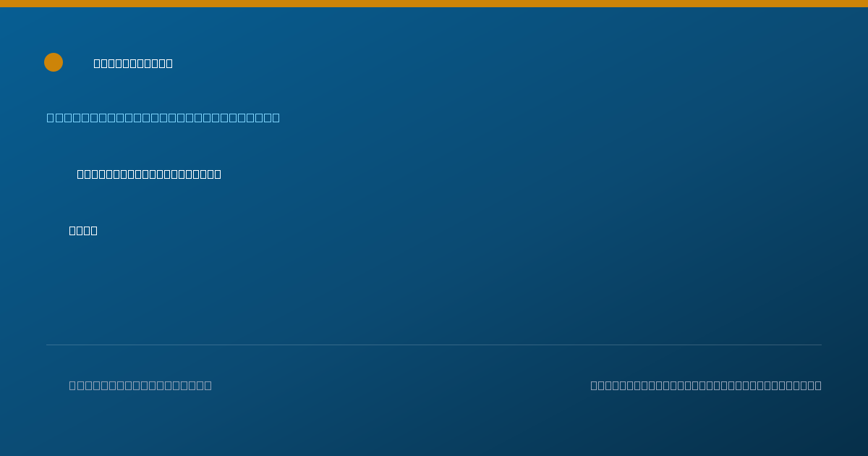The width and height of the screenshot is (868, 456).
Task: Select the white title text beside orange circle
Action: click(x=133, y=63)
